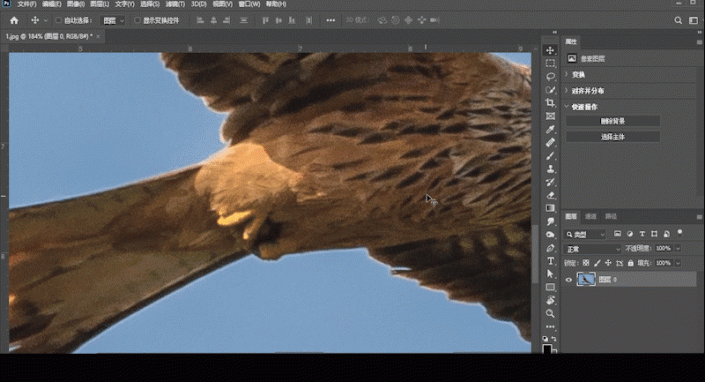Select the Gradient tool
Viewport: 705px width, 382px height.
click(x=550, y=208)
